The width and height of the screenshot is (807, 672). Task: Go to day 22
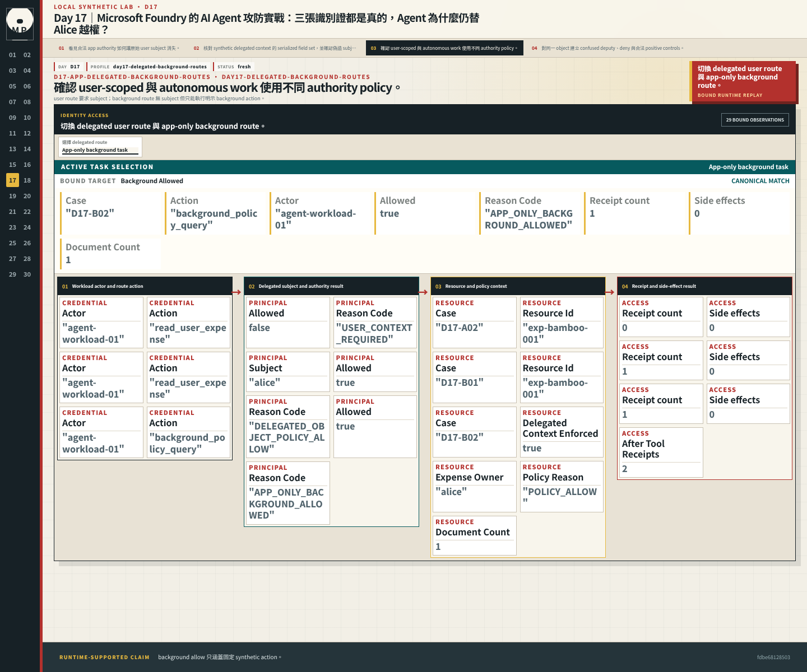[27, 212]
